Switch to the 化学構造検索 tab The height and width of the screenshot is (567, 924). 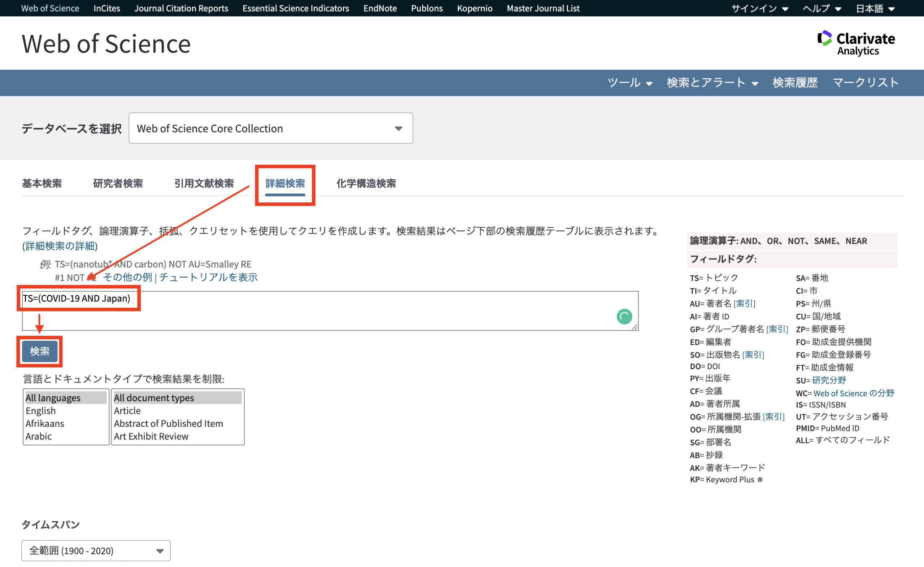click(366, 183)
